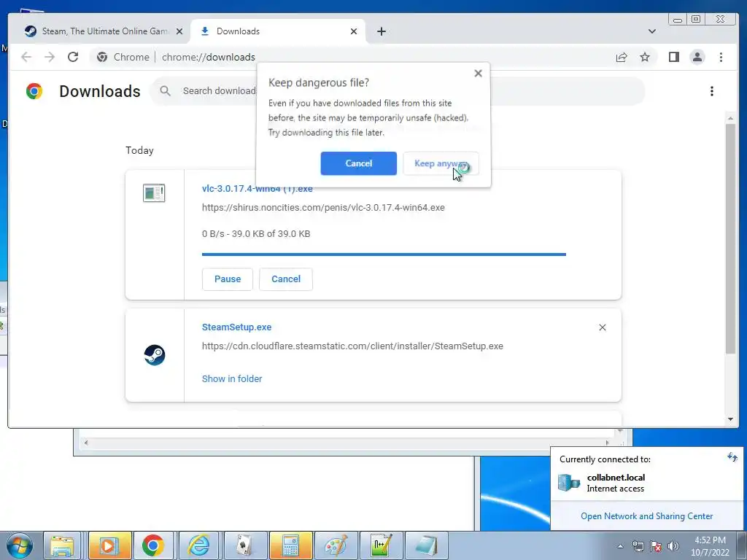Image resolution: width=747 pixels, height=560 pixels.
Task: Click the network tray icon
Action: (x=638, y=546)
